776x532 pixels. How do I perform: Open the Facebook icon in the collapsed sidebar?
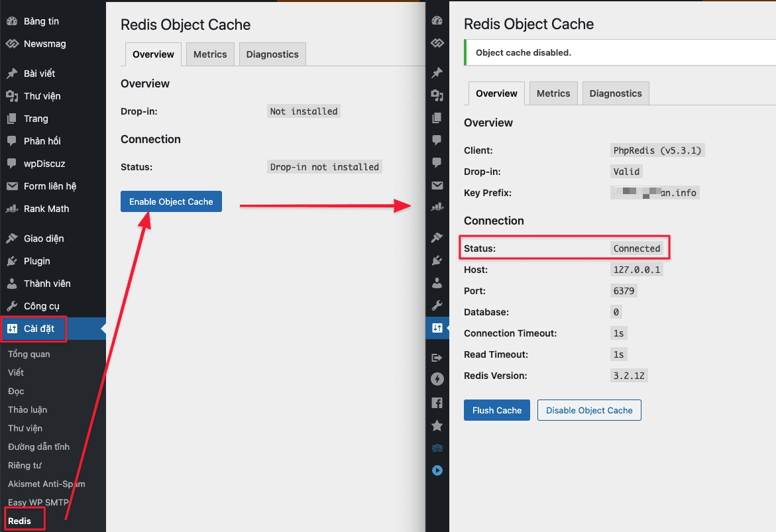click(x=437, y=402)
